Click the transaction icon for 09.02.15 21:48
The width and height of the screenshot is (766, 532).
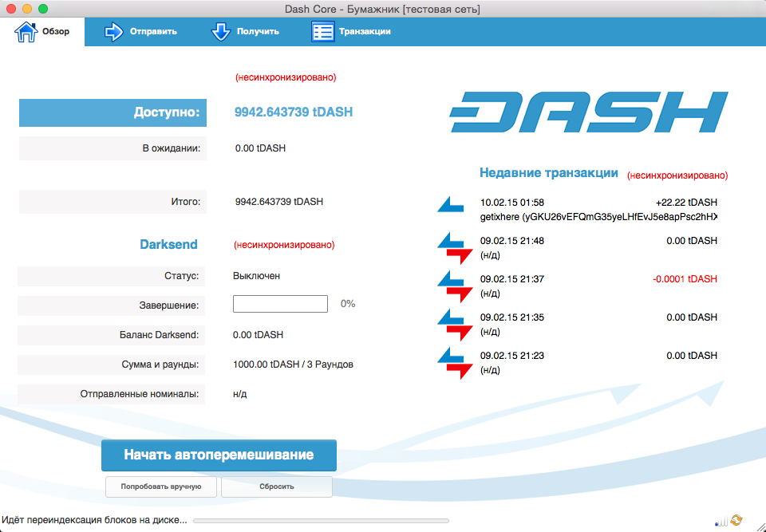click(x=455, y=248)
